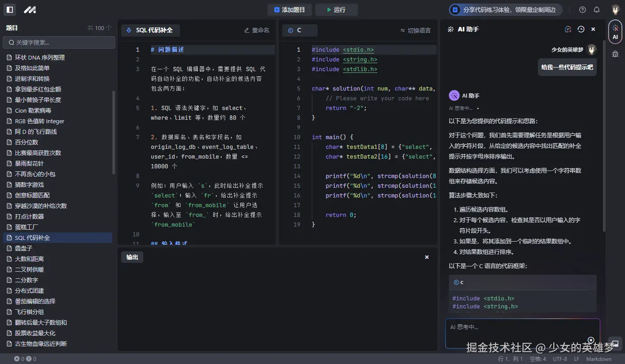Click line 7 return statement in C editor
The image size is (625, 364).
346,108
